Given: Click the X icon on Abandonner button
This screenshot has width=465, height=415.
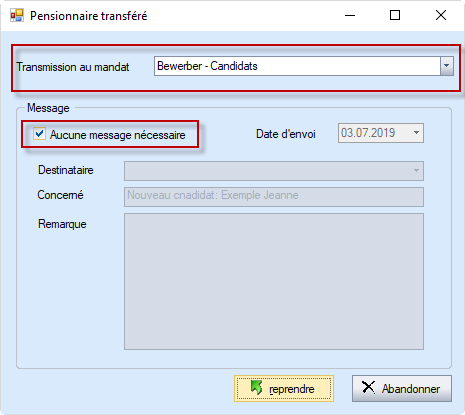Looking at the screenshot, I should click(x=368, y=387).
